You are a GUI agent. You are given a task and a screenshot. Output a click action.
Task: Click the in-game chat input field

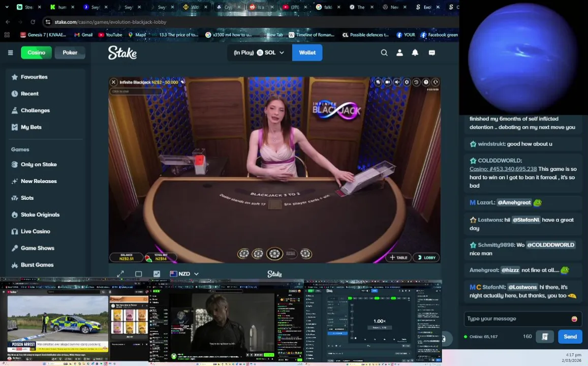(x=136, y=91)
